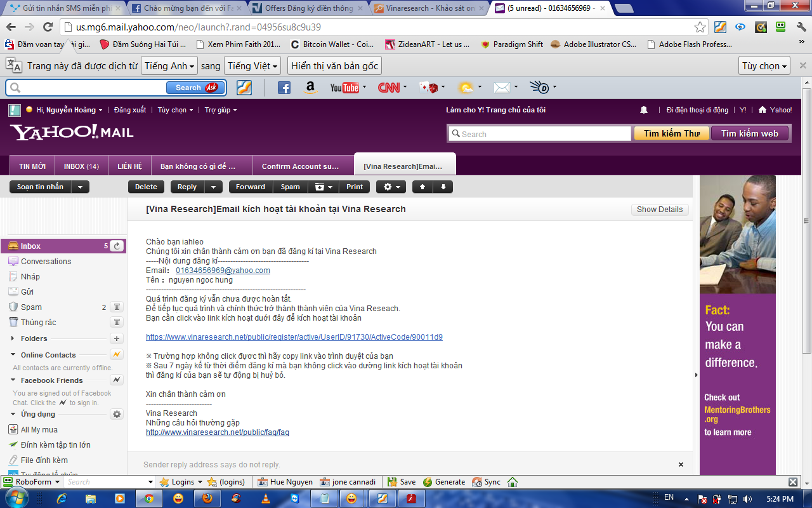Click Show Details for the message
Viewport: 812px width, 508px height.
pos(660,210)
